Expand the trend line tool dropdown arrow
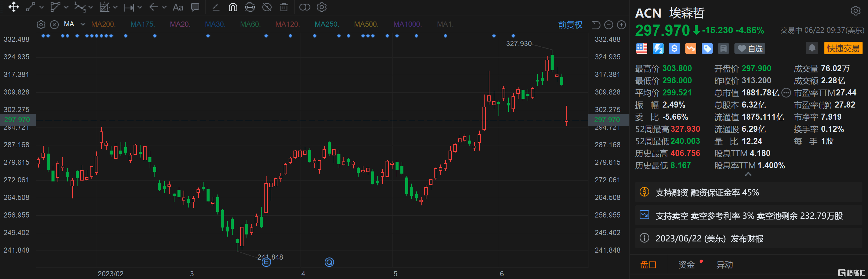 pos(42,7)
